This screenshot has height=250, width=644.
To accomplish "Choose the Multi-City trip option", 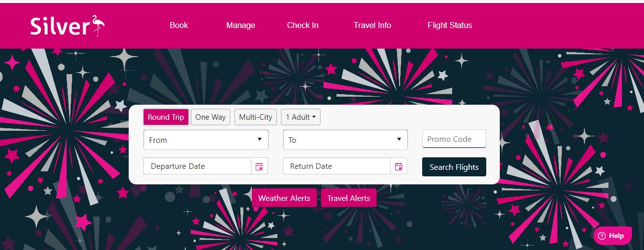I will point(255,117).
